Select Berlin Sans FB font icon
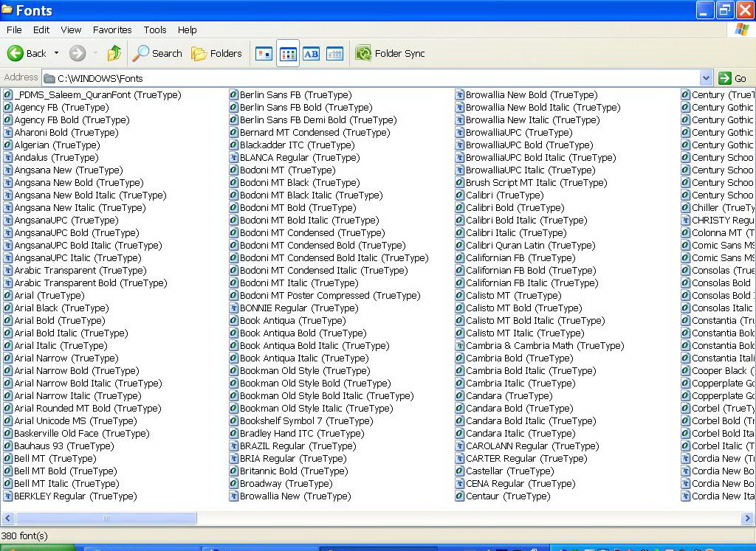 click(x=233, y=94)
